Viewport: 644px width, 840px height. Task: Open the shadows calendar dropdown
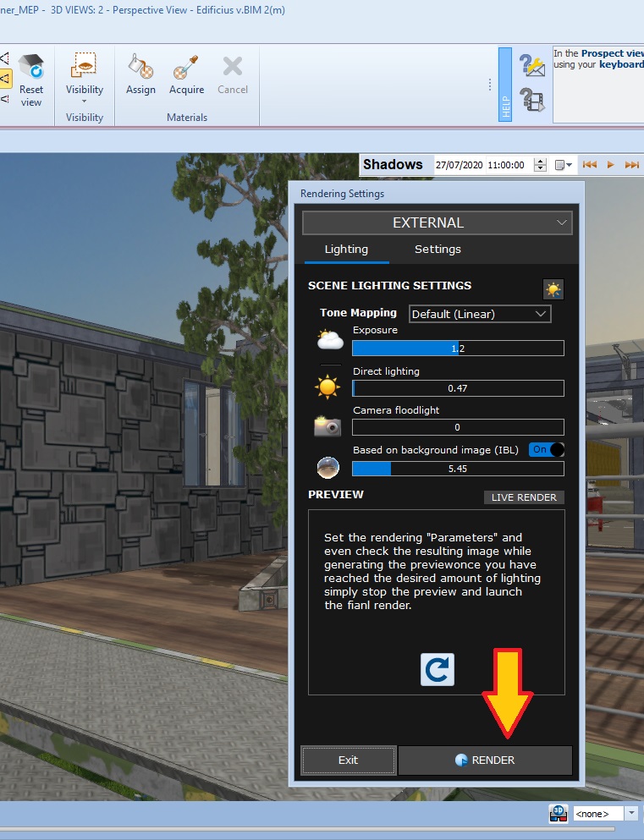tap(563, 165)
